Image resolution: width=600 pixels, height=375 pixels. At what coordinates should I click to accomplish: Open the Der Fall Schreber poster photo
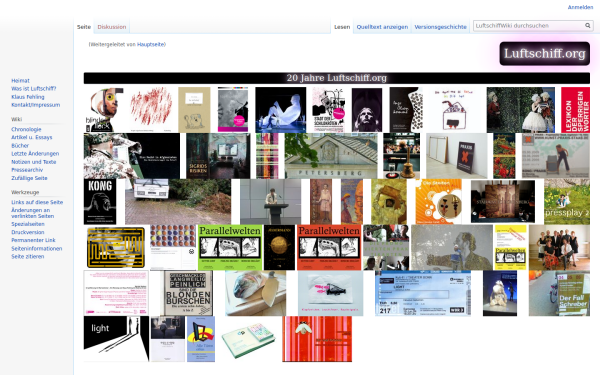559,293
